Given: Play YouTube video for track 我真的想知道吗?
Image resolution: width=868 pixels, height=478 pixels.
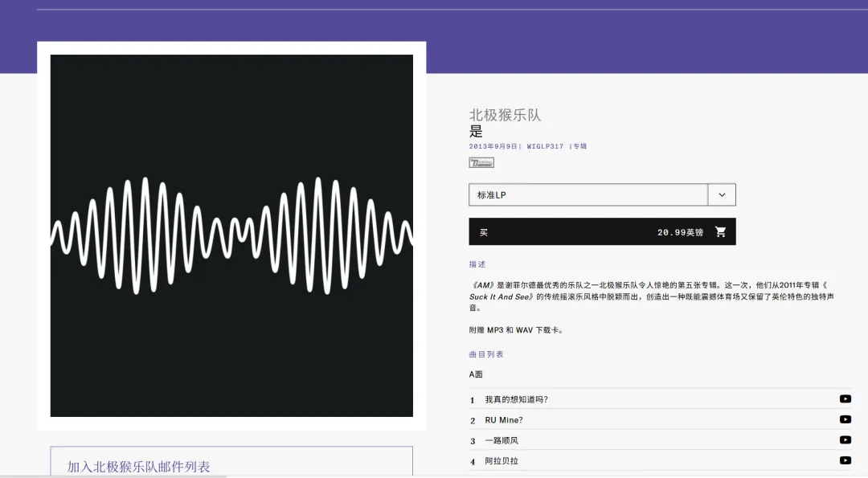Looking at the screenshot, I should click(x=845, y=399).
